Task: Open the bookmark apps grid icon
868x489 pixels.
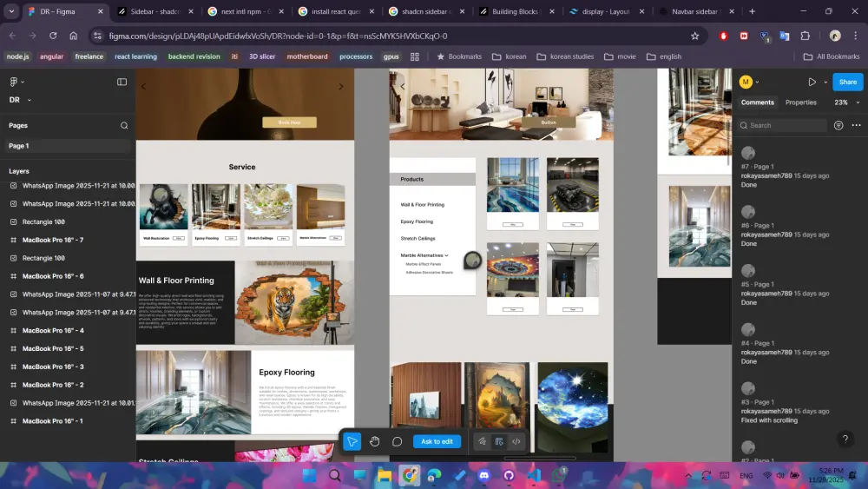Action: (415, 56)
